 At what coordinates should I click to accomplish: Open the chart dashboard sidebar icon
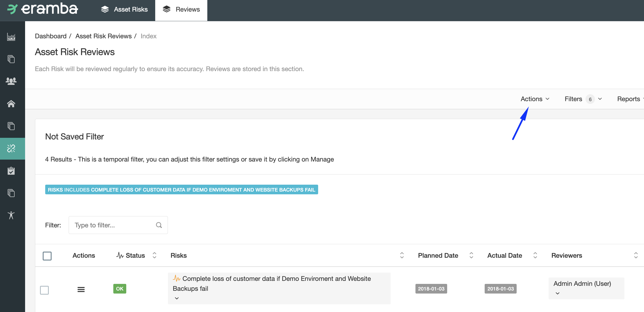[x=11, y=37]
